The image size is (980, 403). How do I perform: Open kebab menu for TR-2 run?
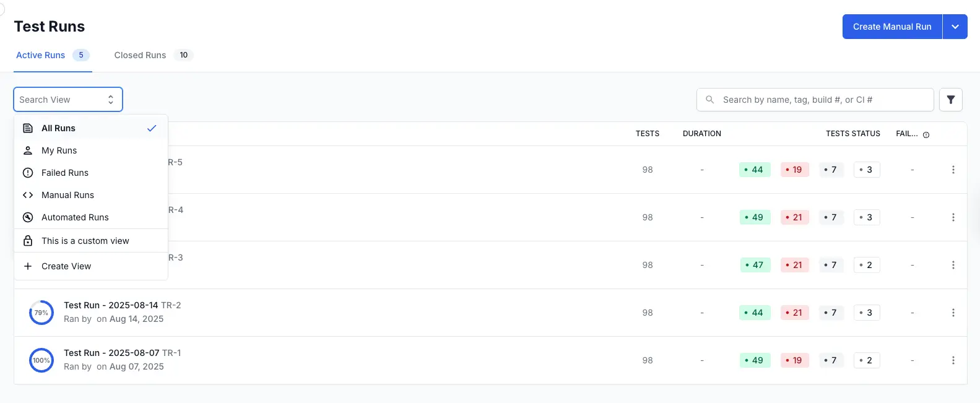(x=953, y=313)
